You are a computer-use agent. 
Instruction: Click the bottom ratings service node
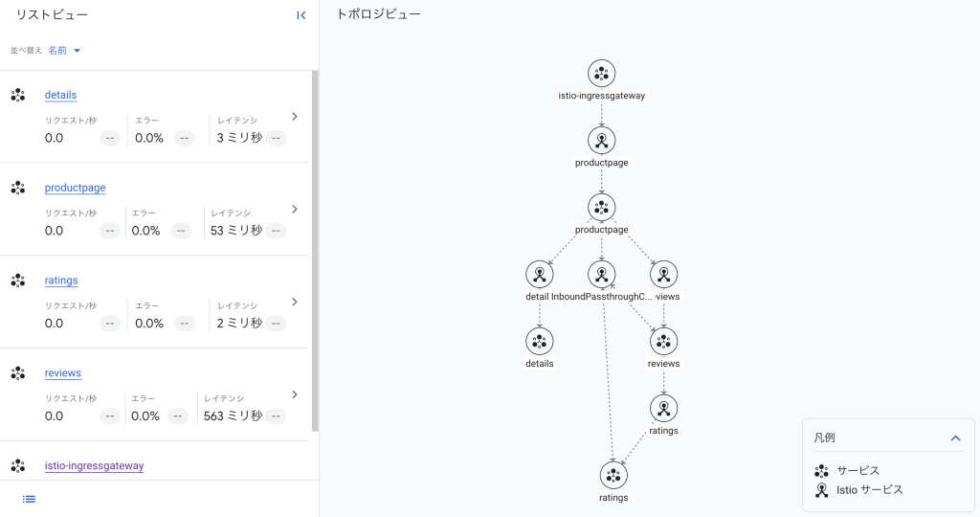(x=613, y=475)
